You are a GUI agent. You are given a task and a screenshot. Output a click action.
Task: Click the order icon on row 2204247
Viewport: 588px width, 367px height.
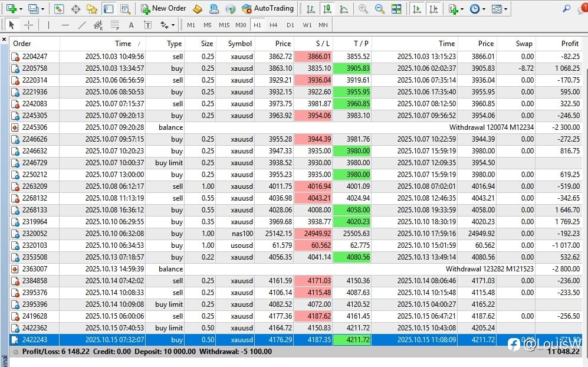(15, 57)
